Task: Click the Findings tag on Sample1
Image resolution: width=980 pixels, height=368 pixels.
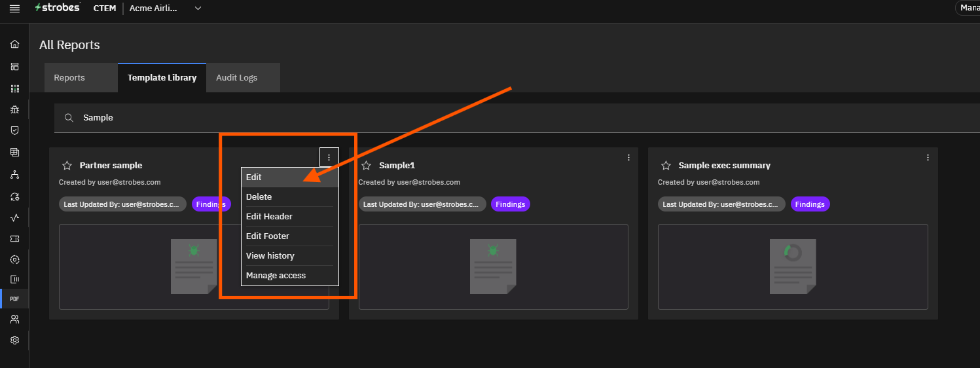Action: pyautogui.click(x=510, y=204)
